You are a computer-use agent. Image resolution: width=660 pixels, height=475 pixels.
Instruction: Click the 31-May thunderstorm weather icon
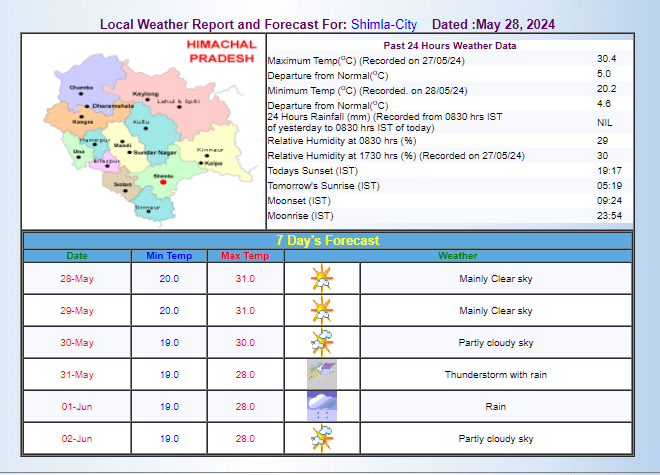point(321,374)
